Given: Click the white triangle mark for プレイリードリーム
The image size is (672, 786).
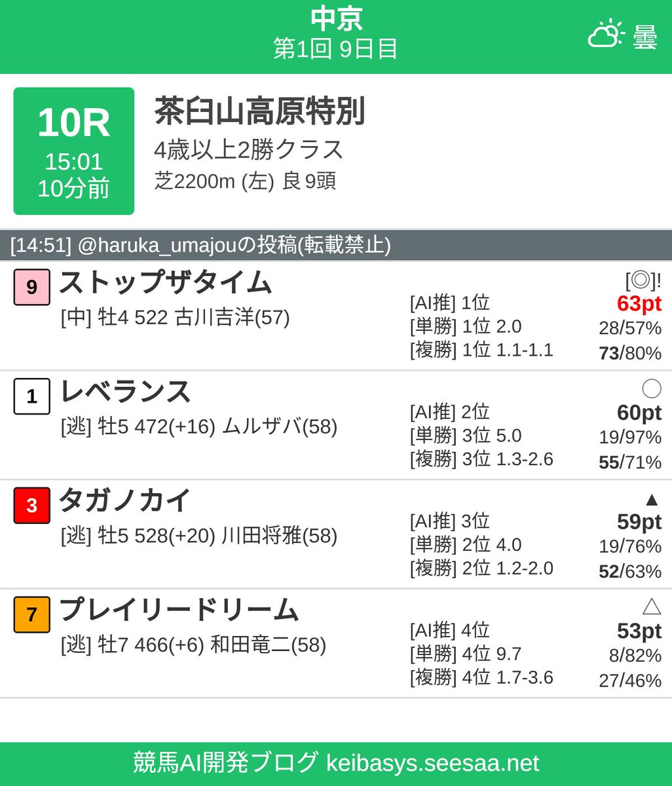Looking at the screenshot, I should [651, 607].
